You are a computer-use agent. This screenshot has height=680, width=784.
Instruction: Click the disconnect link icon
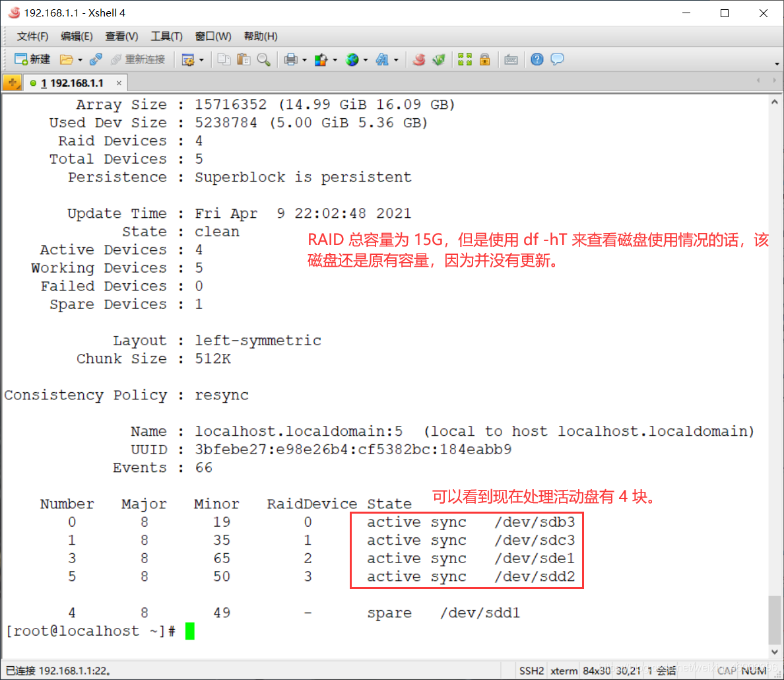[x=96, y=59]
